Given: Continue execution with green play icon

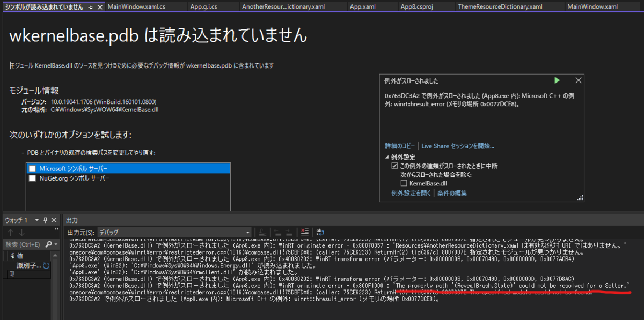Looking at the screenshot, I should click(x=557, y=80).
